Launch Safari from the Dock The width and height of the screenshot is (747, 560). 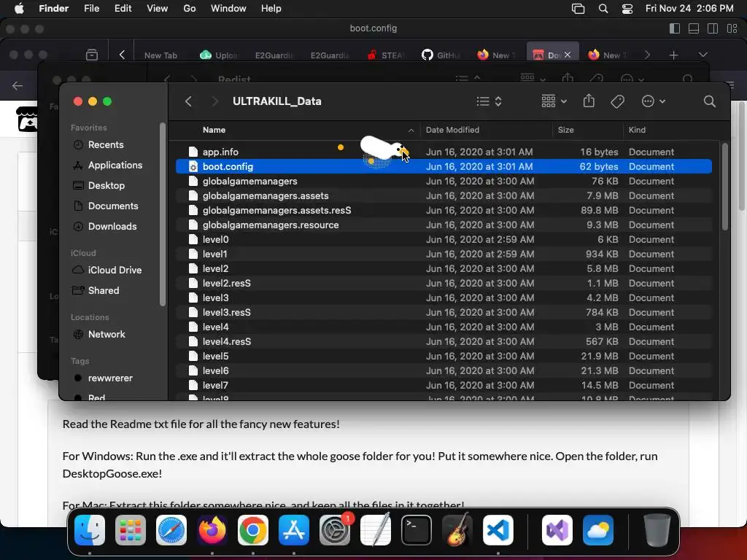pyautogui.click(x=171, y=530)
